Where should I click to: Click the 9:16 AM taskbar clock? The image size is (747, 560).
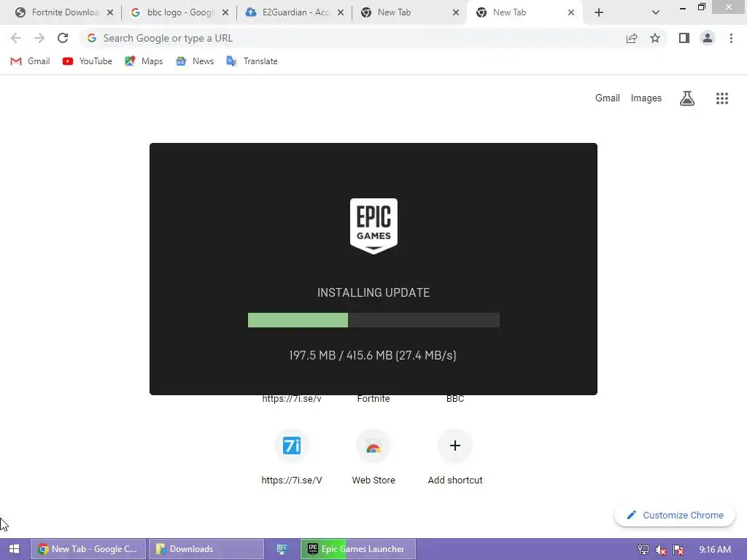(x=715, y=550)
